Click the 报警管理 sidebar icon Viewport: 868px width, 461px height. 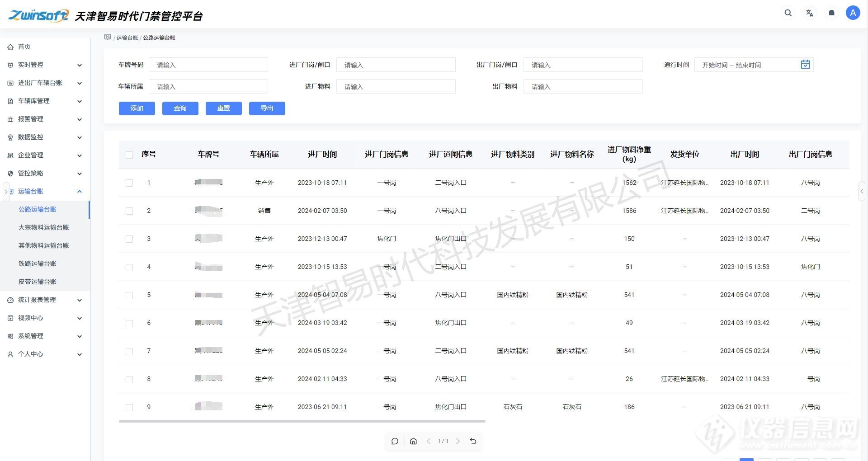tap(10, 119)
